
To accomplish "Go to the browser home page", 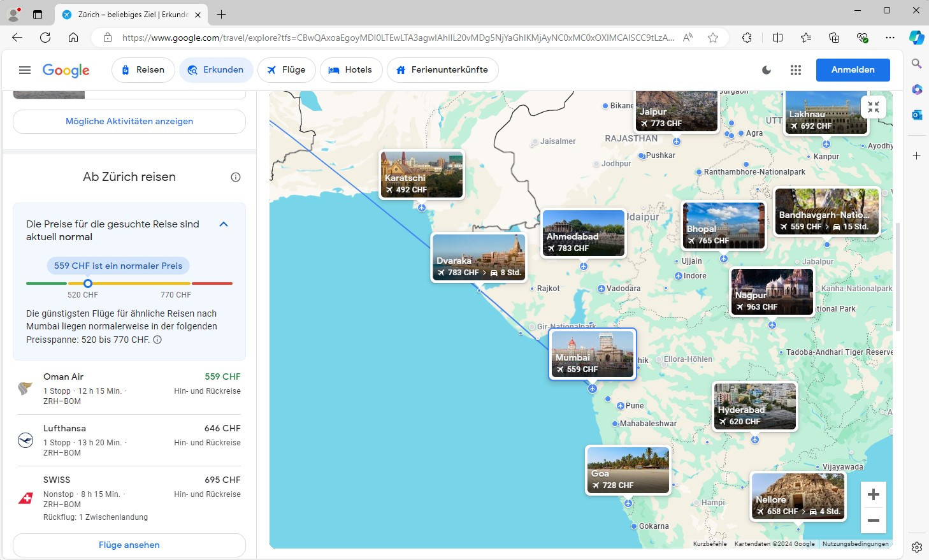I will click(73, 38).
